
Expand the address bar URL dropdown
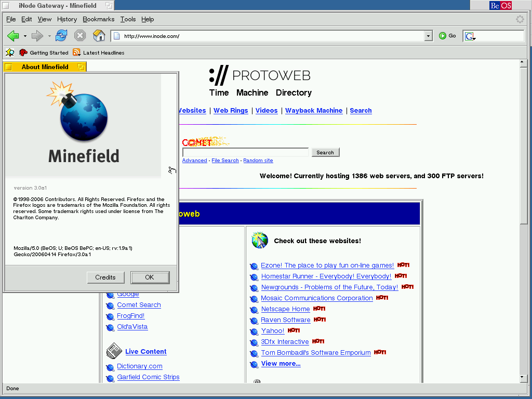428,36
